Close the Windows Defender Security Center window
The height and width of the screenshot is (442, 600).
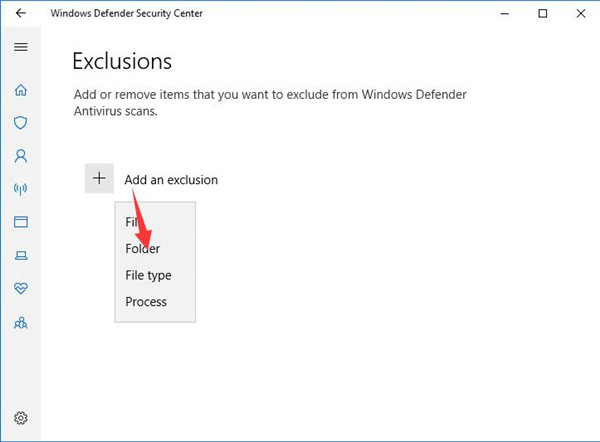pos(581,13)
